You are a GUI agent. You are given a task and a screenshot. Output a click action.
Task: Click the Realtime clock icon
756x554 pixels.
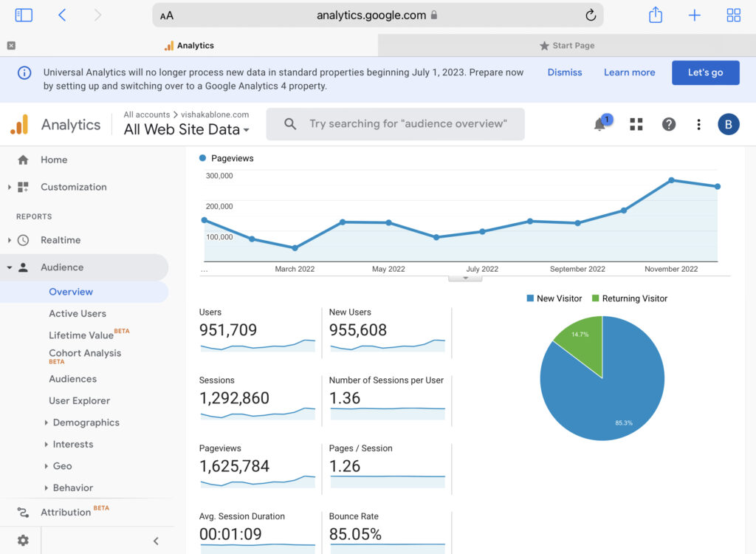[x=23, y=240]
